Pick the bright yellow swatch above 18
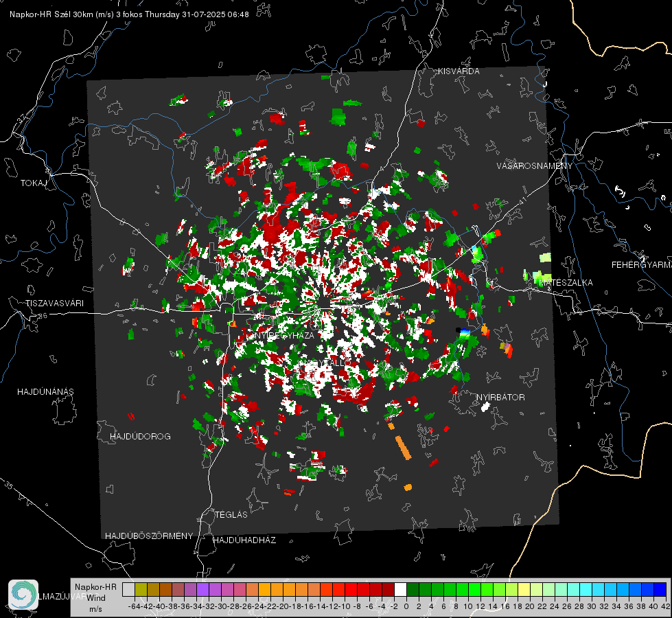This screenshot has height=618, width=672. 524,589
